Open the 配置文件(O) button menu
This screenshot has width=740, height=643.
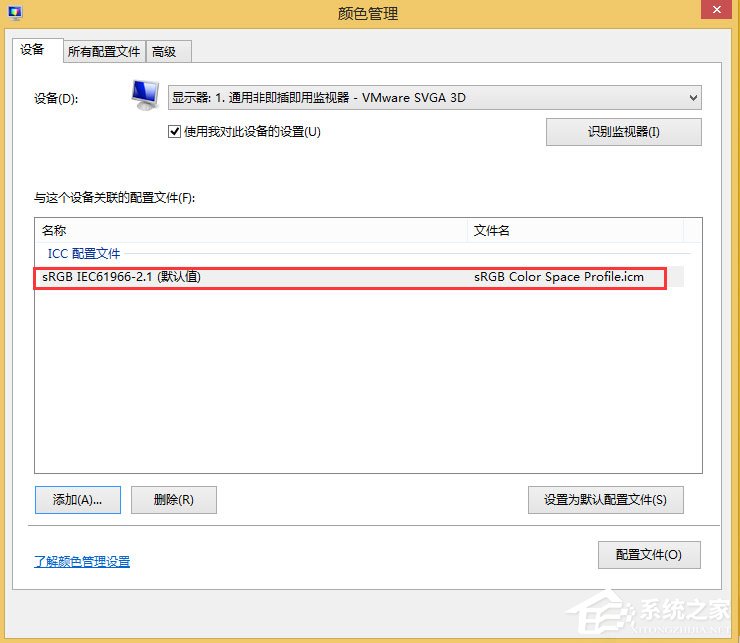click(x=648, y=555)
